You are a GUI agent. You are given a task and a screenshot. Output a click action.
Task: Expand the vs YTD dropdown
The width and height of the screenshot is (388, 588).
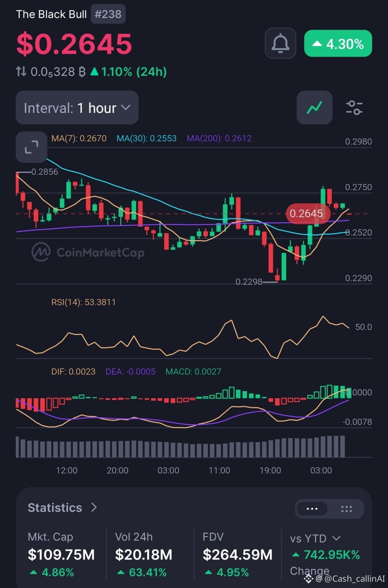(x=315, y=538)
